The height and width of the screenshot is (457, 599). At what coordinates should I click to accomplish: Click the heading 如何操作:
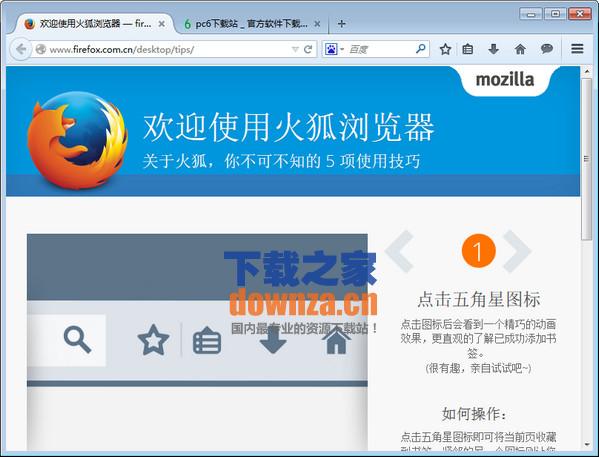474,414
